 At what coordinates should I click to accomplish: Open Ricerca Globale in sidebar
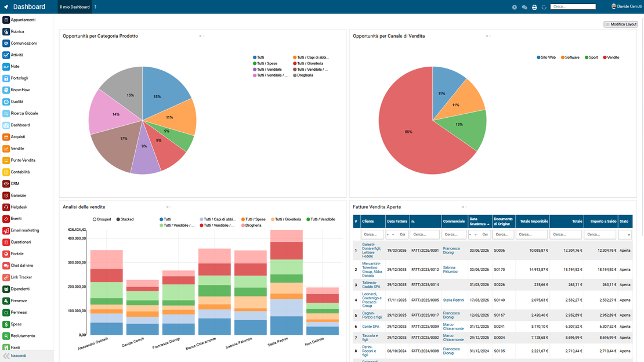point(20,113)
